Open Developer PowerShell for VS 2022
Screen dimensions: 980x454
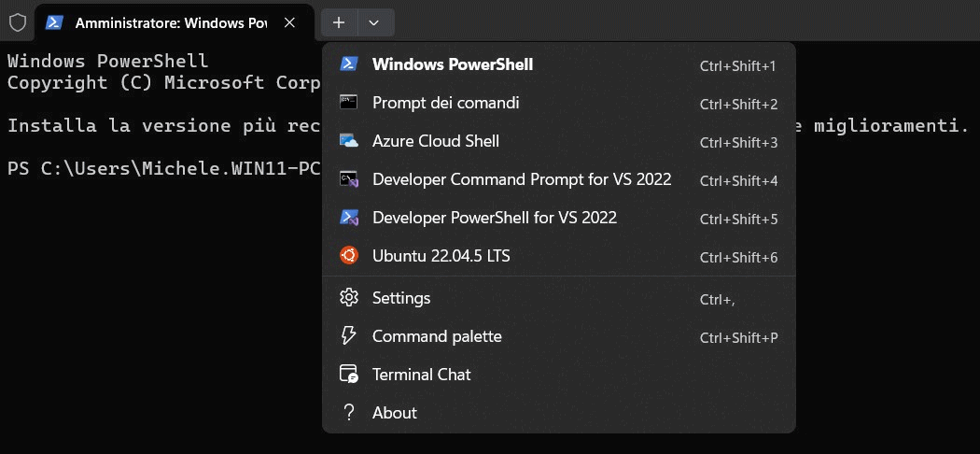point(559,218)
